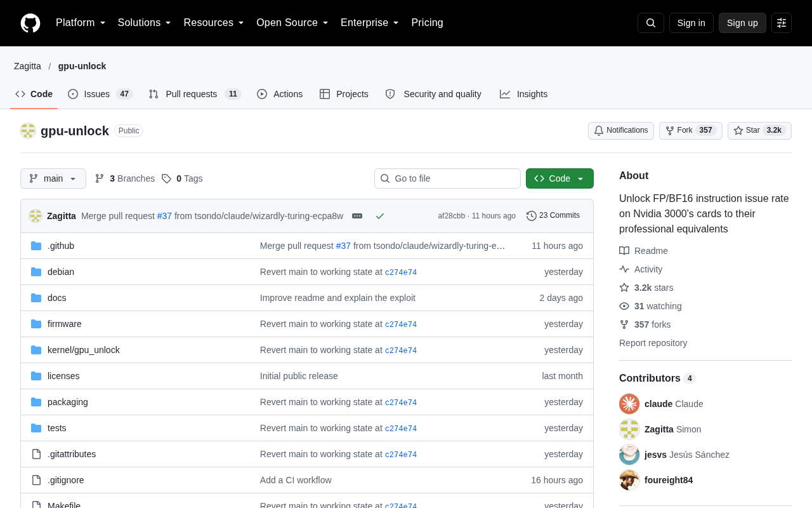The width and height of the screenshot is (812, 508).
Task: Click the claude contributor avatar
Action: coord(629,404)
